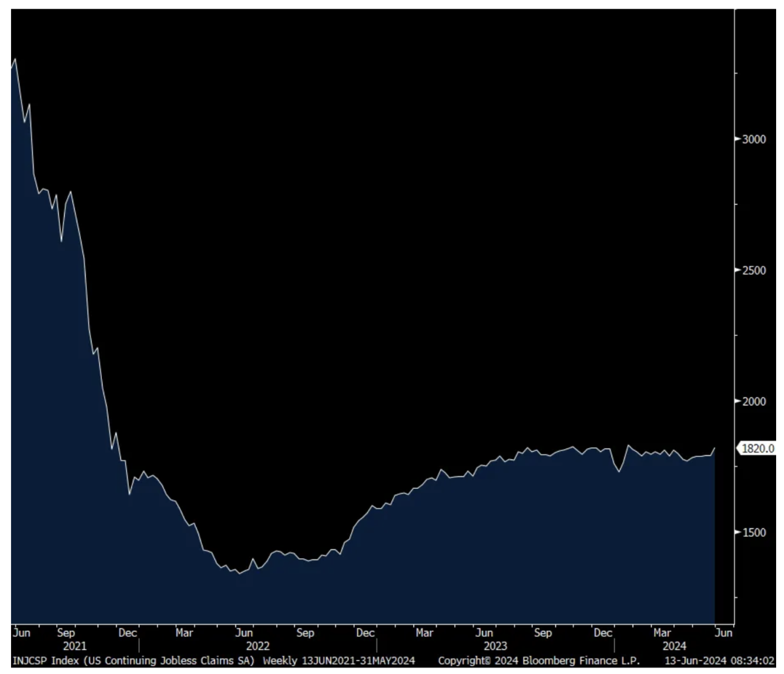Image resolution: width=784 pixels, height=674 pixels.
Task: Click the 2000 y-axis label
Action: pyautogui.click(x=753, y=401)
